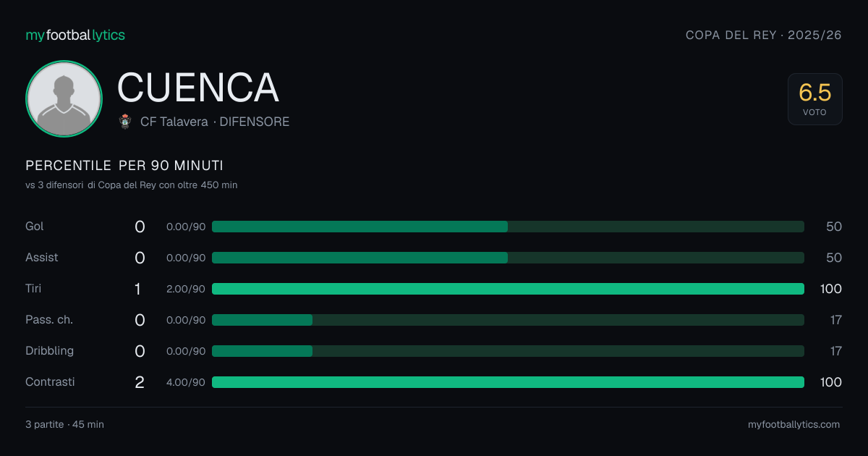Viewport: 868px width, 456px height.
Task: Select the Gol stat label
Action: tap(35, 227)
